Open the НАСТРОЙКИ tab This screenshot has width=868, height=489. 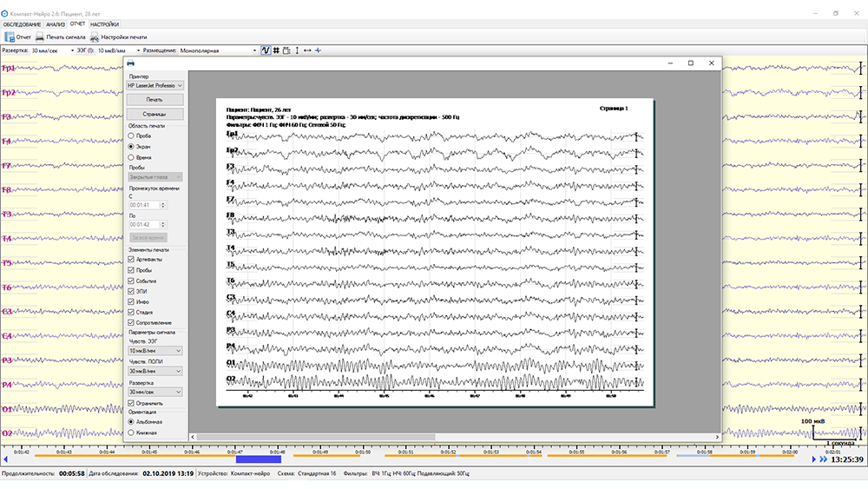coord(104,24)
